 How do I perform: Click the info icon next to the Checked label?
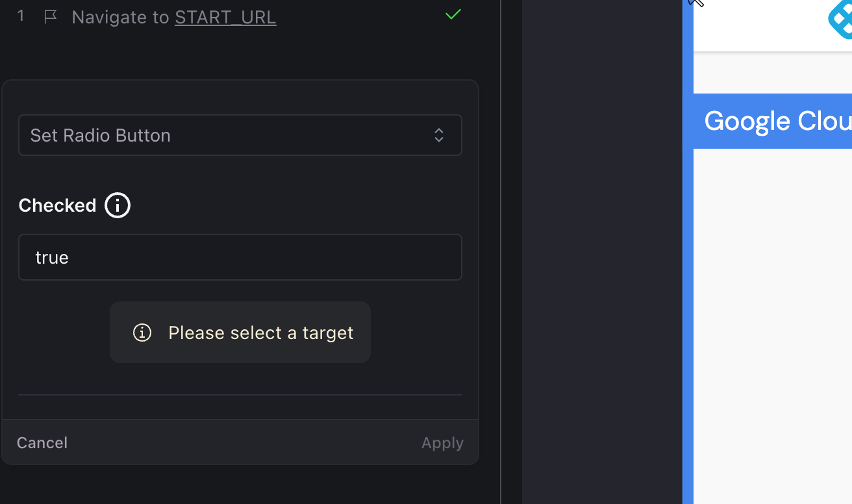click(118, 205)
